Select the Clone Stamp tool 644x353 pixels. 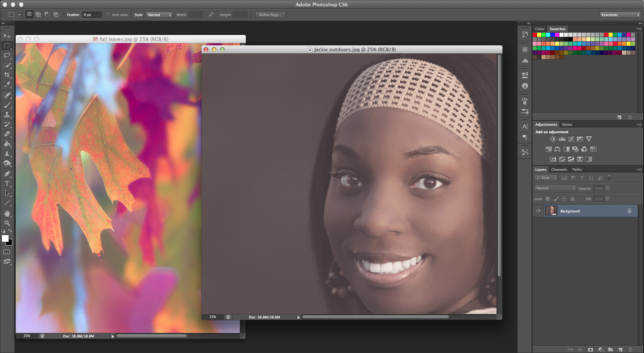7,115
